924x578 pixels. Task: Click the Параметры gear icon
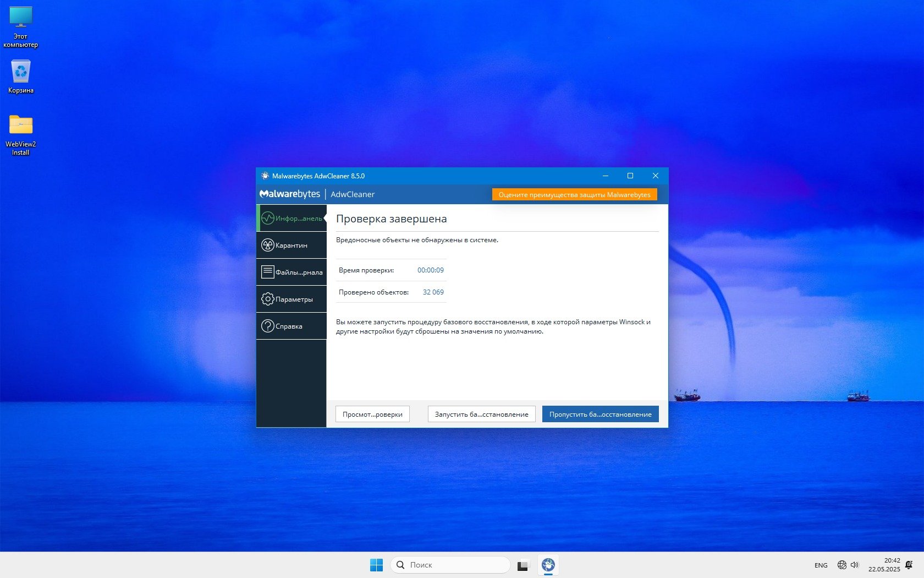tap(268, 299)
